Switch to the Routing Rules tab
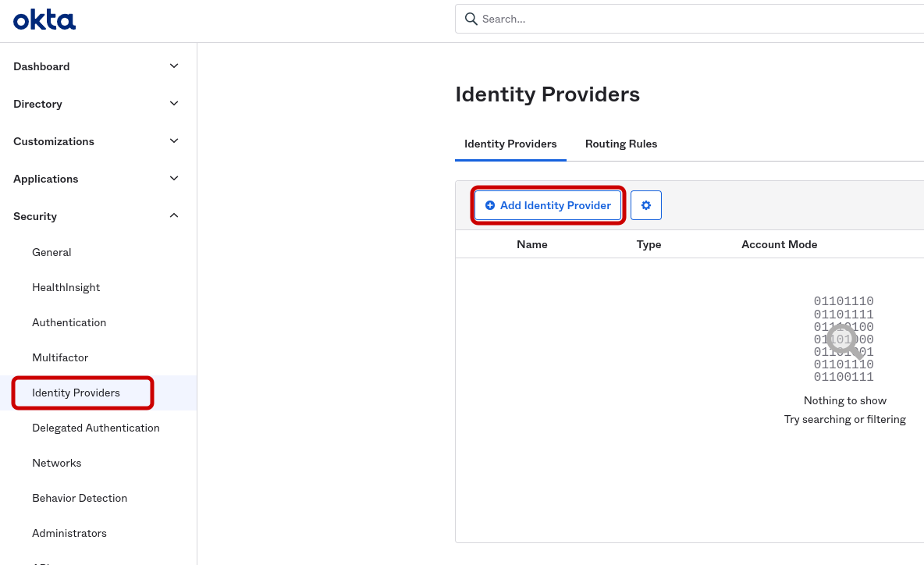This screenshot has height=565, width=924. tap(621, 144)
